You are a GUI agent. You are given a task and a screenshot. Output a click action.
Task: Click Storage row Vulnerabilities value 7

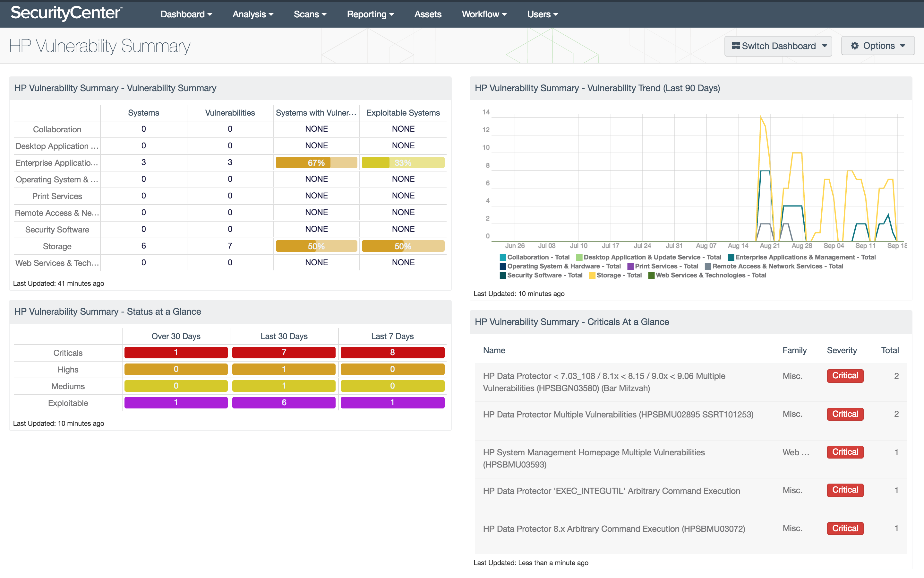(x=230, y=246)
